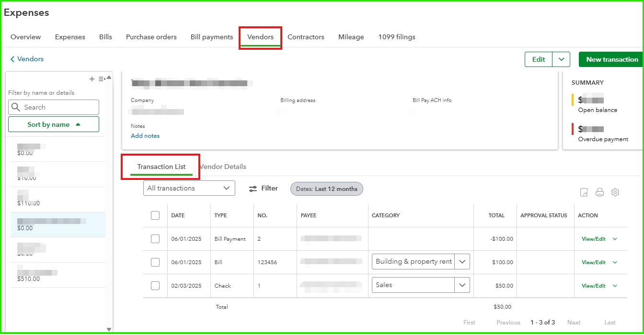Click the magnifier icon in the search box
Screen dimensions: 644x335
[x=16, y=107]
